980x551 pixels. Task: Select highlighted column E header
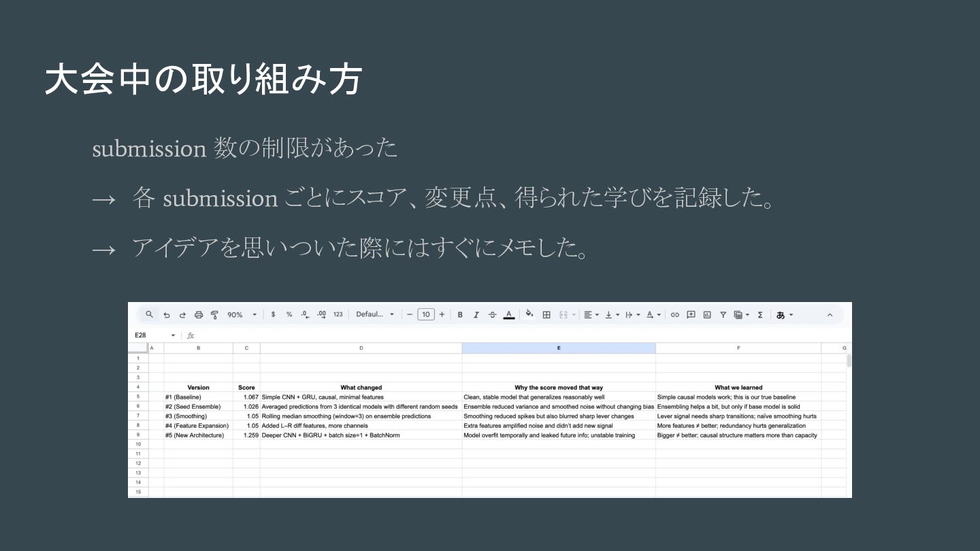click(559, 348)
